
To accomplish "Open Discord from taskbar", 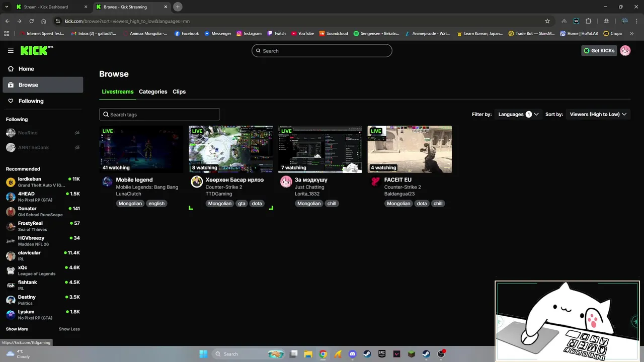I will 352,354.
